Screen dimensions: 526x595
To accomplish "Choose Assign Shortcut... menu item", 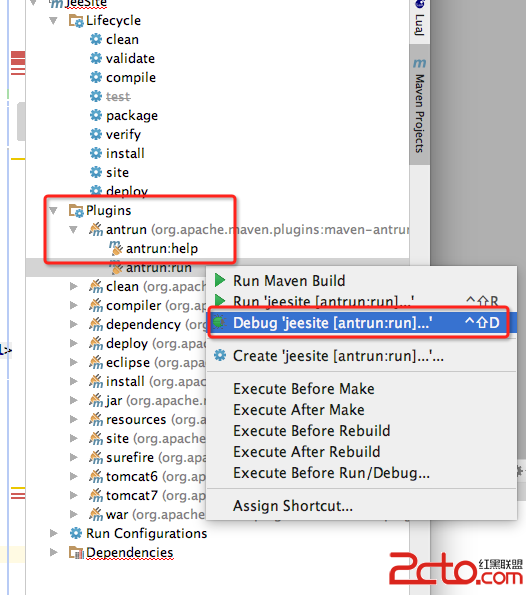I will pos(361,506).
